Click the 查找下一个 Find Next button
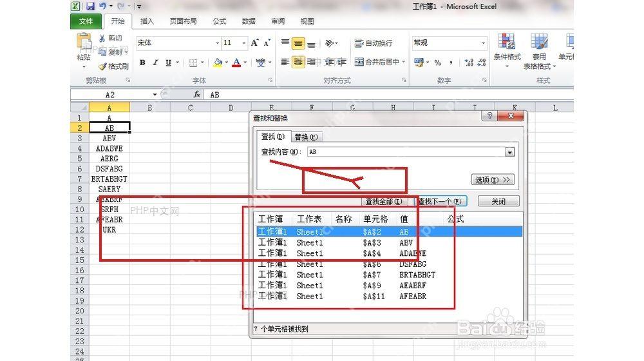The height and width of the screenshot is (361, 644). click(x=440, y=202)
